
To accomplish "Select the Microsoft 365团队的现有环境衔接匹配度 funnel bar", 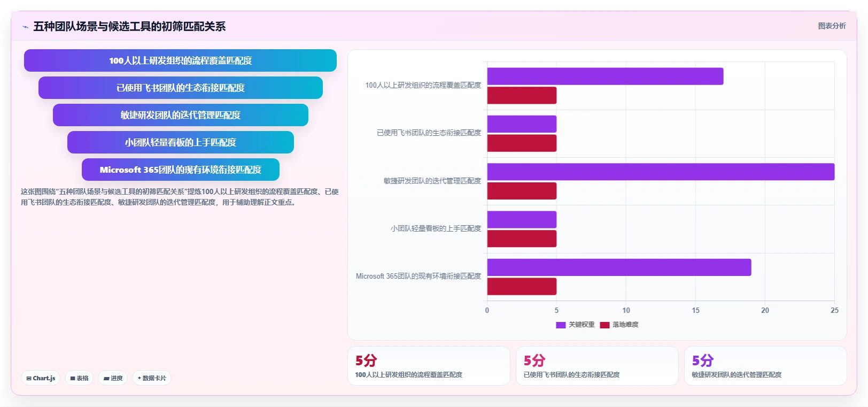I will [x=181, y=170].
